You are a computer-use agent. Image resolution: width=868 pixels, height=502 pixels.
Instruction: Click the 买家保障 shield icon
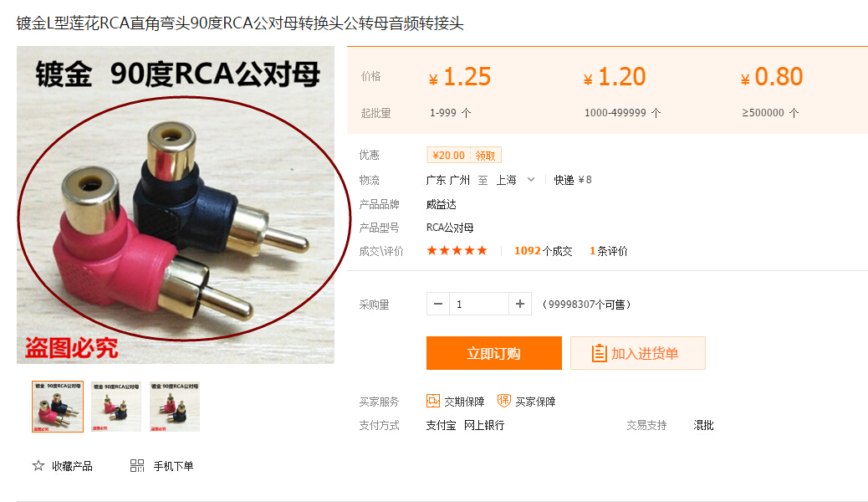coord(503,401)
